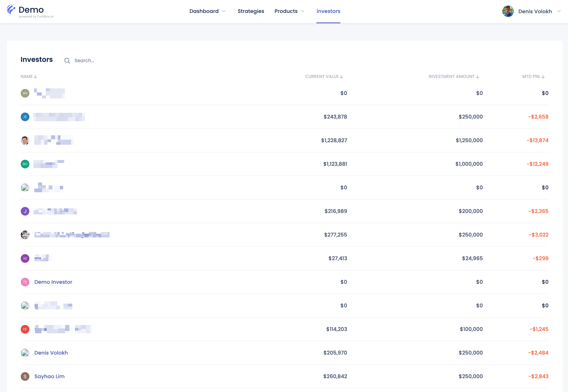Click the blue JE avatar
This screenshot has height=392, width=568.
[x=25, y=117]
